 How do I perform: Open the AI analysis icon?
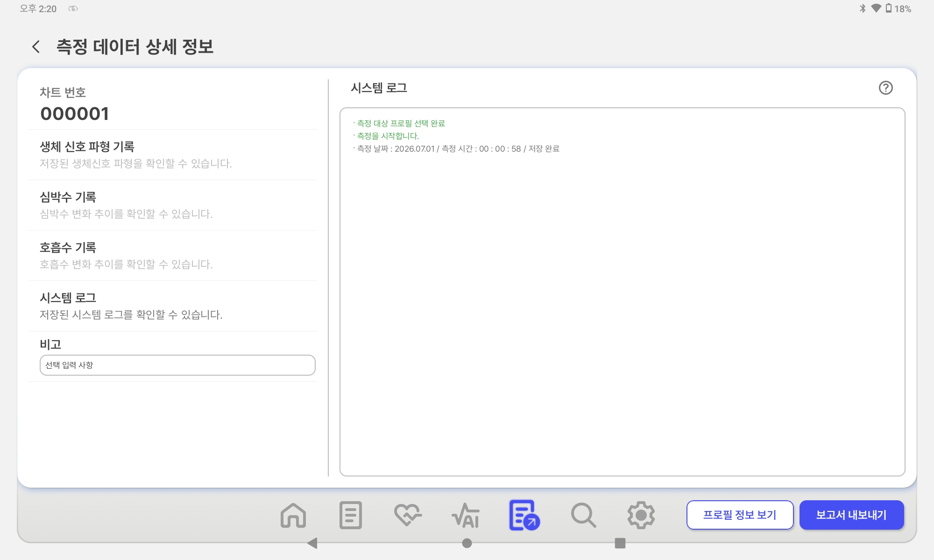coord(466,515)
